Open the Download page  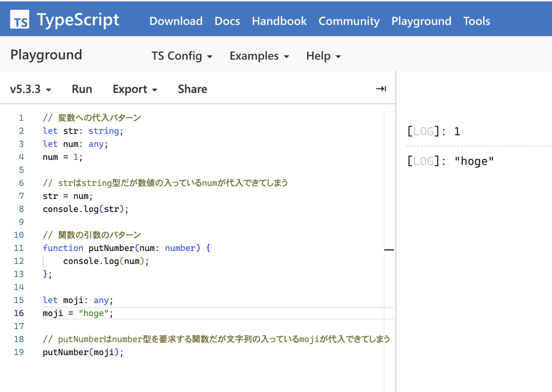pyautogui.click(x=176, y=21)
